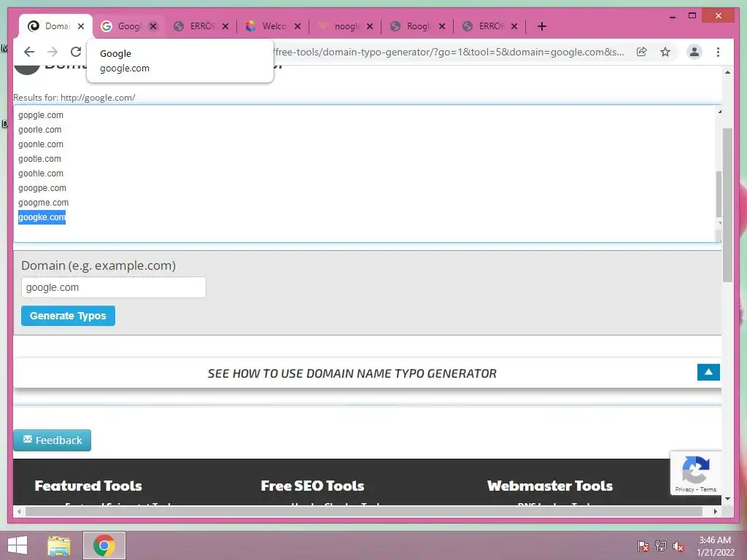Bookmark this page with the star icon
Screen dimensions: 747x560
(x=665, y=52)
